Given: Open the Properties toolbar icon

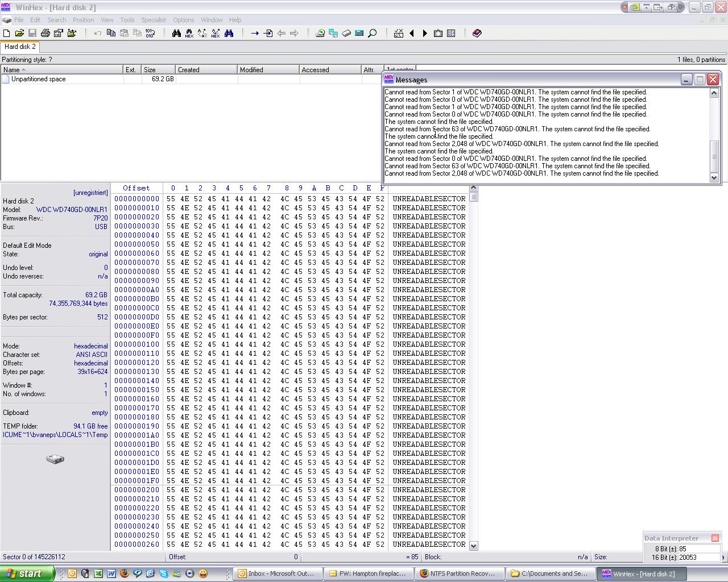Looking at the screenshot, I should point(59,34).
